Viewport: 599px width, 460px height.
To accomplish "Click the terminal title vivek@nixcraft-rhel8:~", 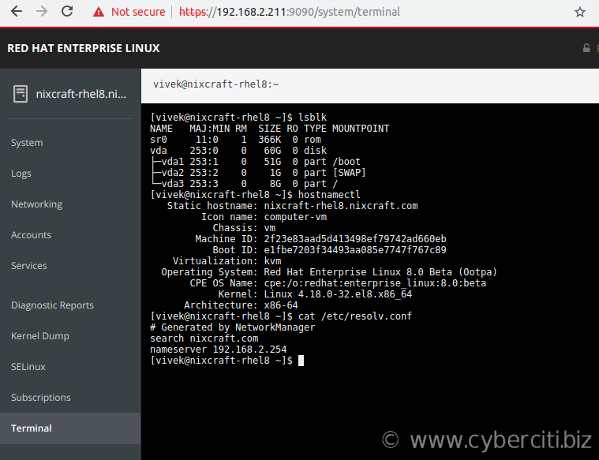I will 216,84.
